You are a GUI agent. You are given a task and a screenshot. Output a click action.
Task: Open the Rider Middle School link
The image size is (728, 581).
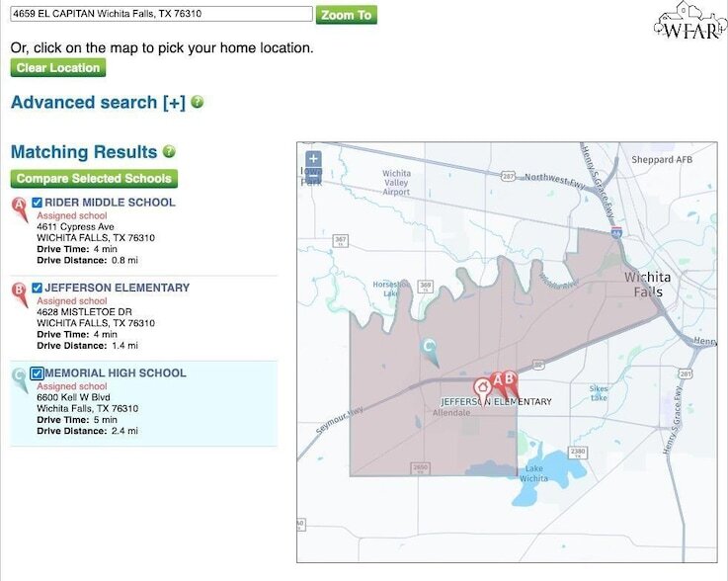tap(110, 203)
